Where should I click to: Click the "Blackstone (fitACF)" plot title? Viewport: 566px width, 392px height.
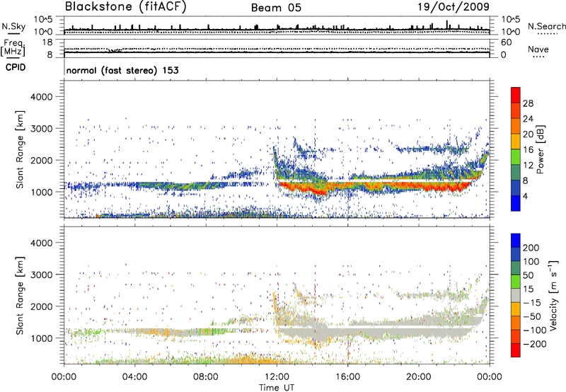click(x=126, y=6)
